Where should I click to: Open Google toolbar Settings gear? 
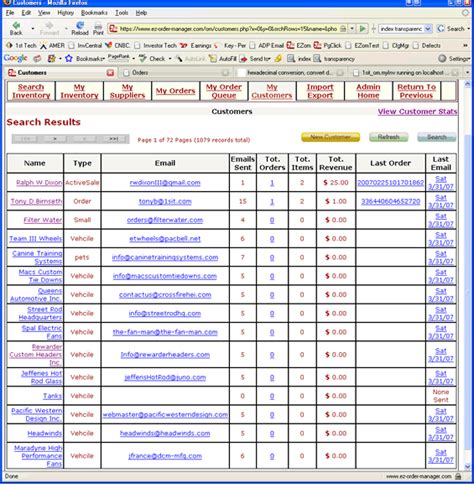pyautogui.click(x=442, y=59)
